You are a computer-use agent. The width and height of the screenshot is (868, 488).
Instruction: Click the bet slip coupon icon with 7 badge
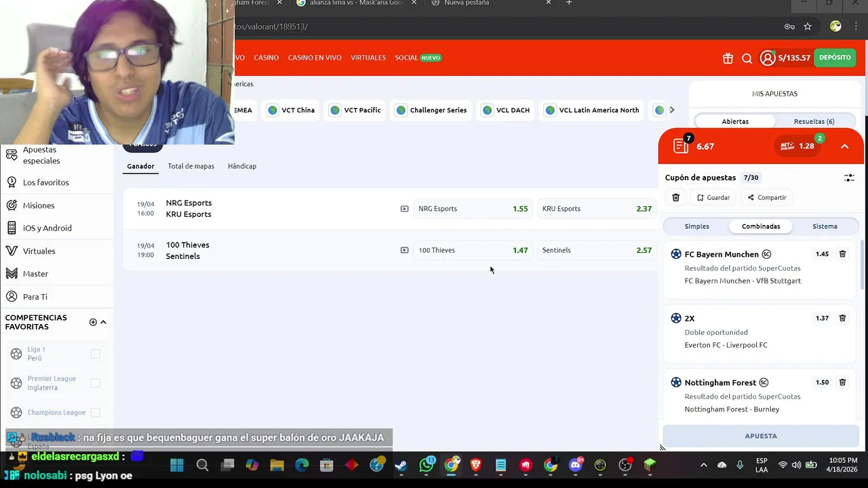682,145
